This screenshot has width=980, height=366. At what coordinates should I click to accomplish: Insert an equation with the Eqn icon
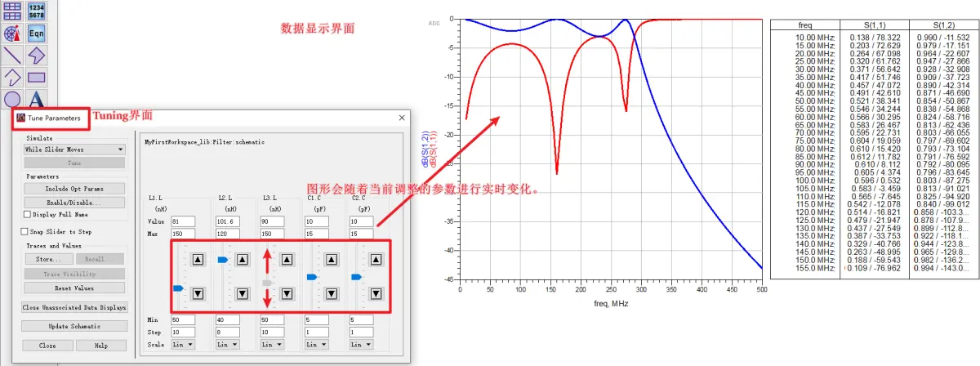(37, 33)
